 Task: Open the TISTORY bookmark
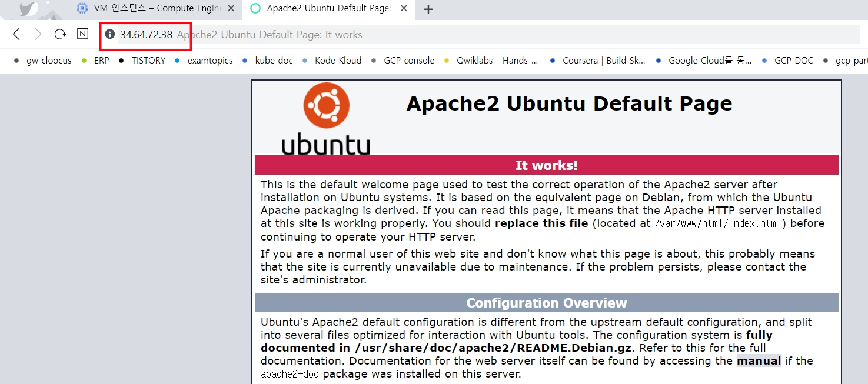coord(142,61)
